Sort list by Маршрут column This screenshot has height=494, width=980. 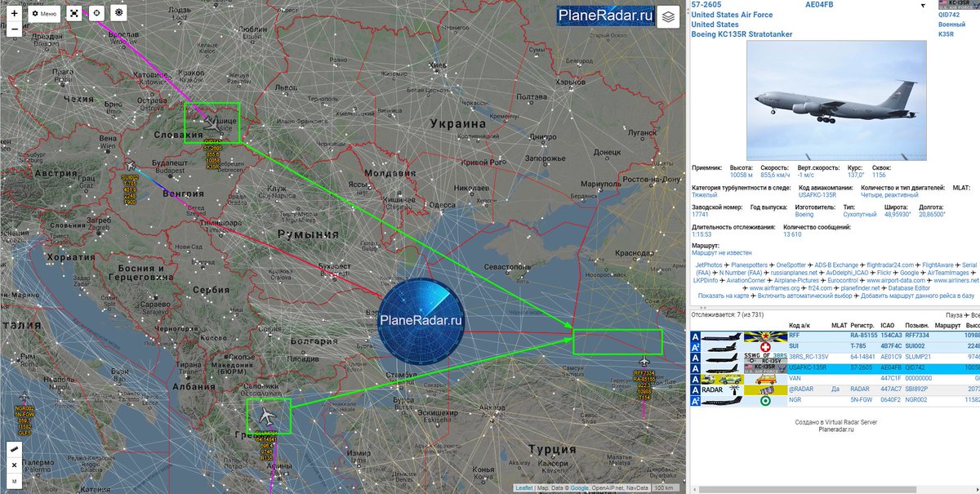[x=947, y=326]
